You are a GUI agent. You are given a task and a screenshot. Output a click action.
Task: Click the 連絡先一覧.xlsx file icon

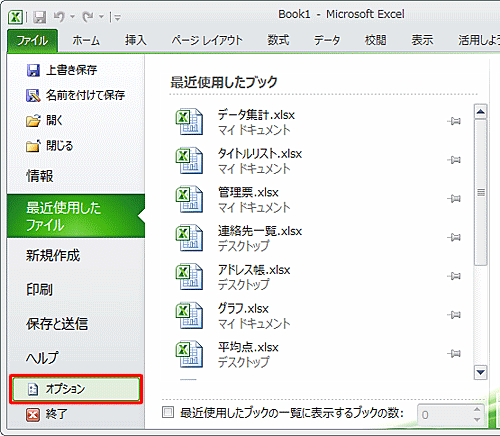click(x=189, y=238)
